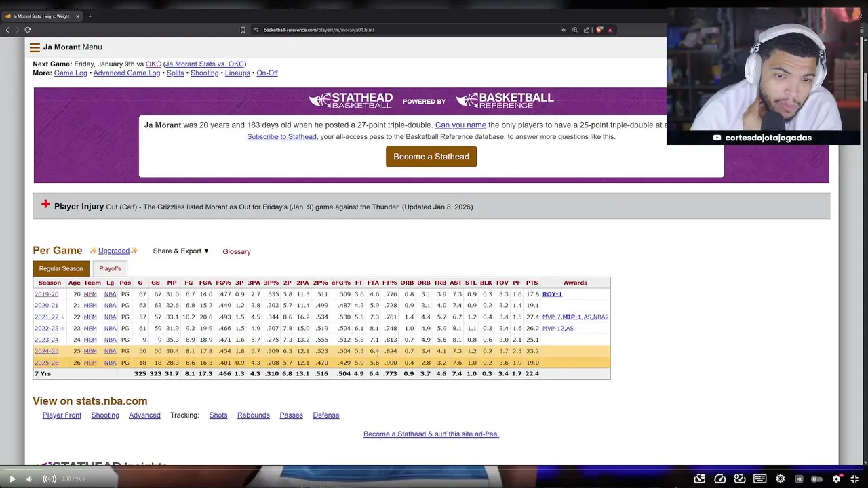The image size is (868, 488).
Task: Open the keyboard shortcuts icon in the player
Action: [760, 479]
